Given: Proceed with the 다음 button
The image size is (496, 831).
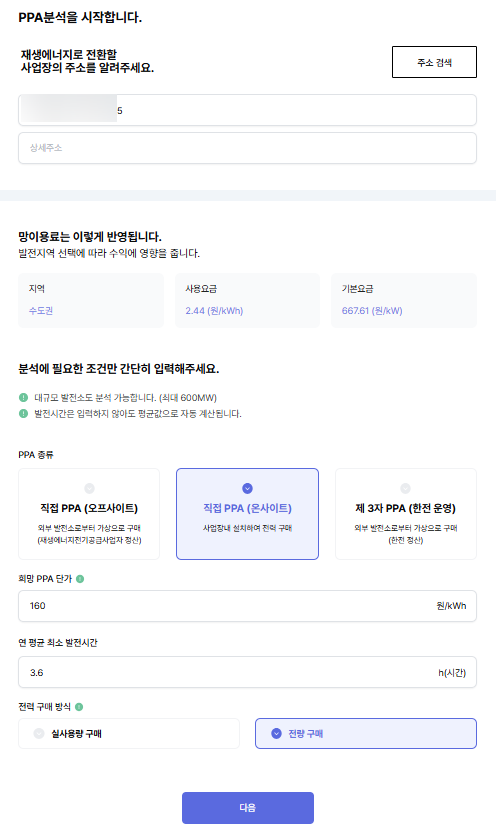Looking at the screenshot, I should [248, 808].
